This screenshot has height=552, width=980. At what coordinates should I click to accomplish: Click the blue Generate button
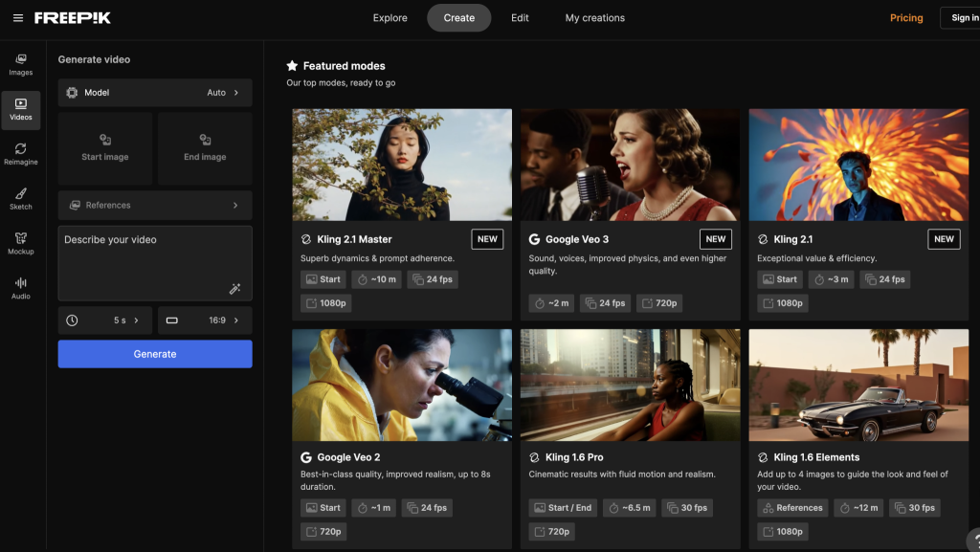[x=155, y=354]
